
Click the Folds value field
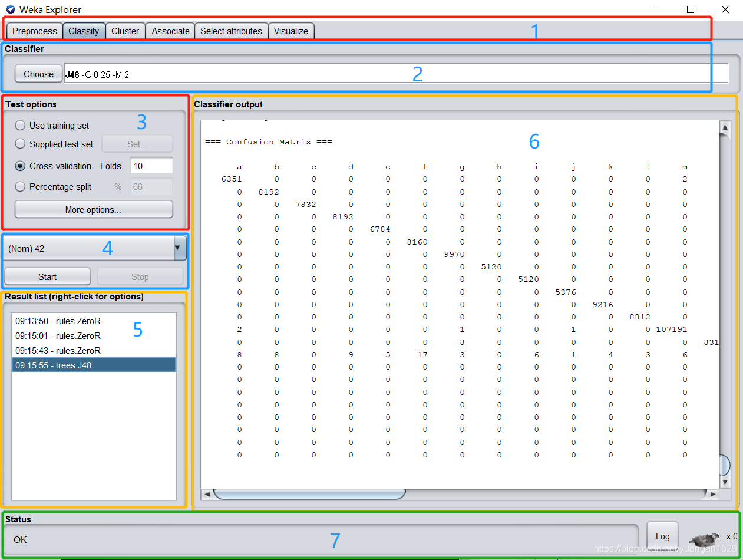[151, 166]
